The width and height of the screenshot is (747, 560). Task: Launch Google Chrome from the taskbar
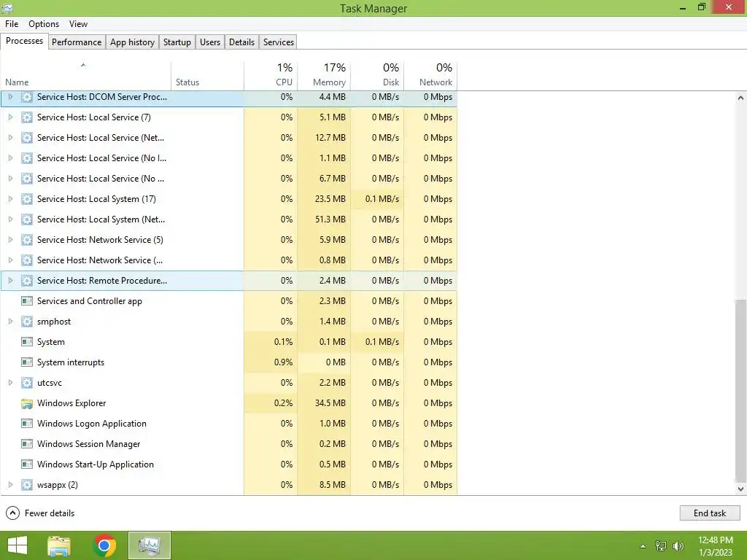[x=104, y=545]
